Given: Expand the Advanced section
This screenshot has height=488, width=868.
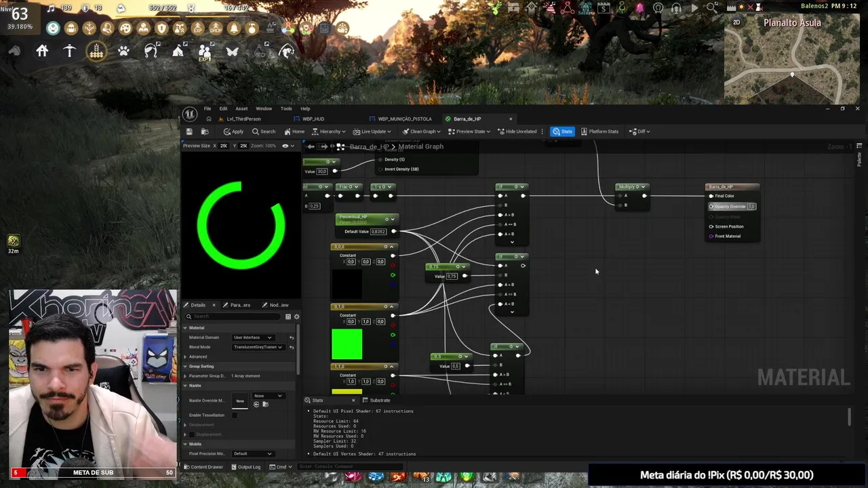Looking at the screenshot, I should 185,357.
